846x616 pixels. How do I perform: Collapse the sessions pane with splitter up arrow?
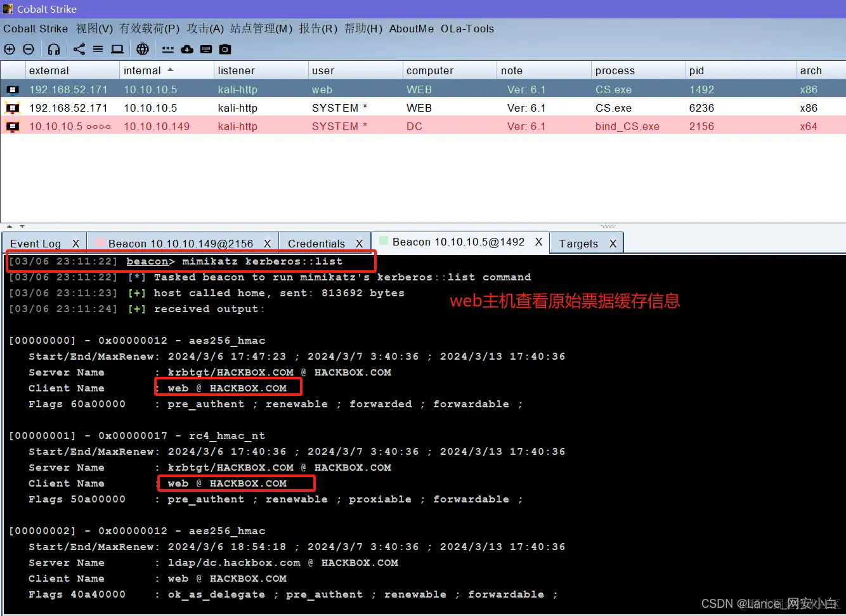10,226
